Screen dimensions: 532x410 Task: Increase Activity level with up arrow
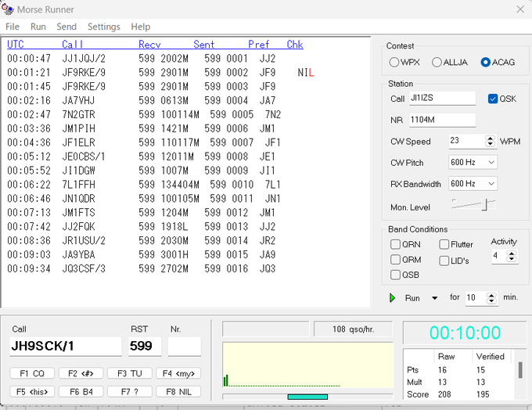(512, 253)
